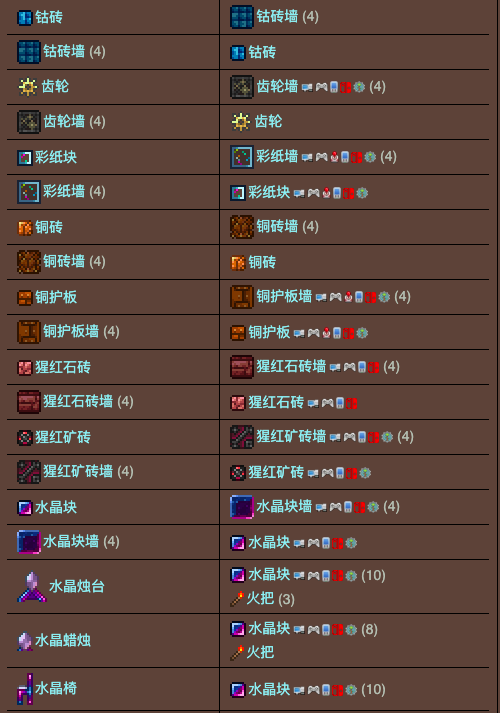Open the 铜护板 link in right column
500x713 pixels.
[269, 332]
